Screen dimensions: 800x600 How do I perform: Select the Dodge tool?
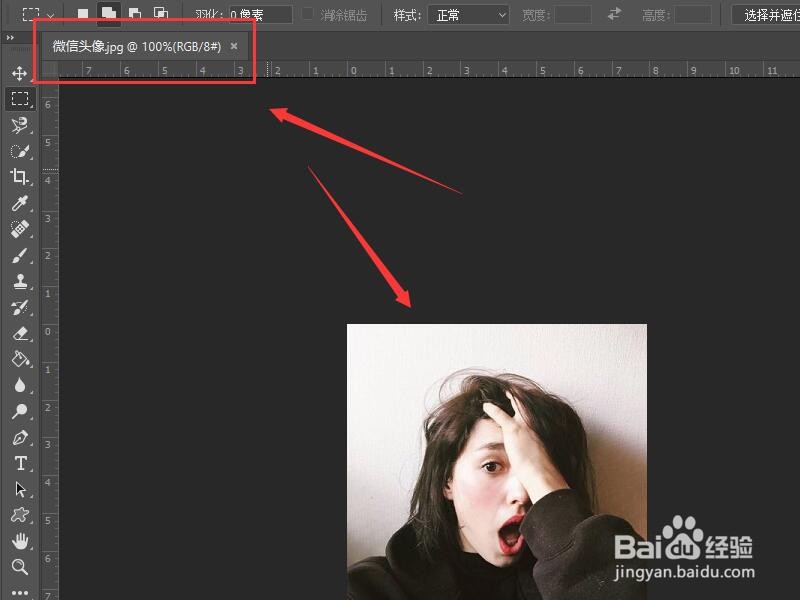click(20, 411)
